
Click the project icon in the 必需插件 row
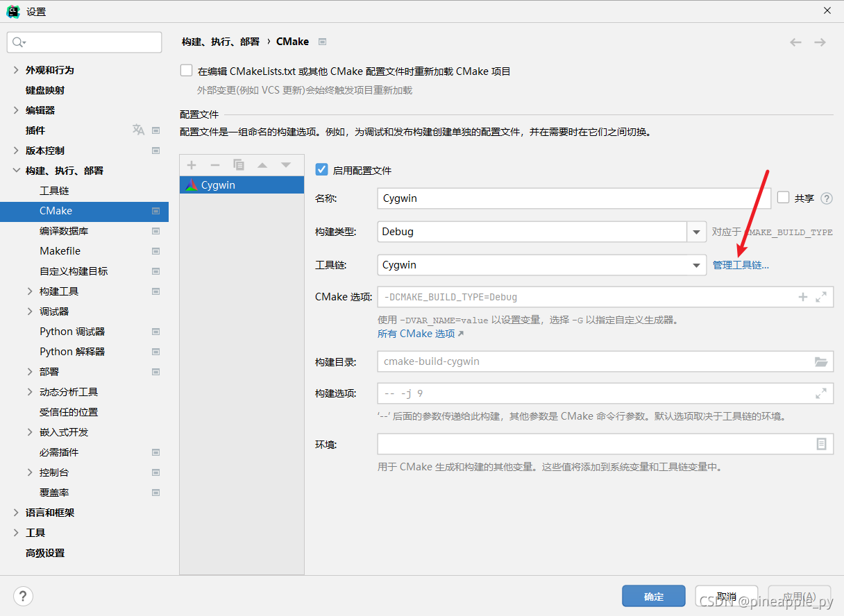point(155,452)
